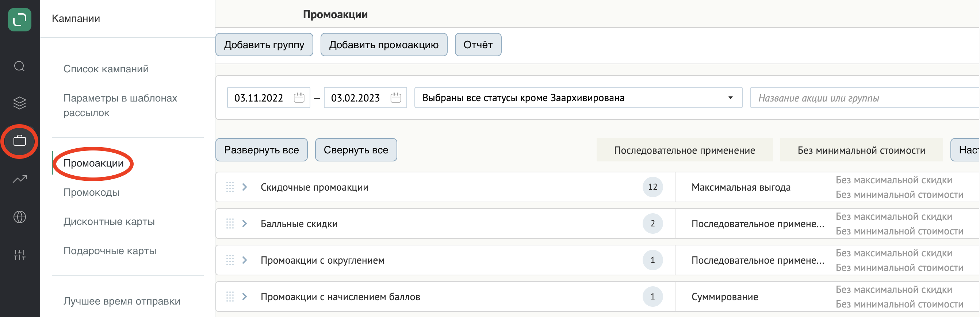Click Кампании panel heading
980x317 pixels.
[76, 19]
